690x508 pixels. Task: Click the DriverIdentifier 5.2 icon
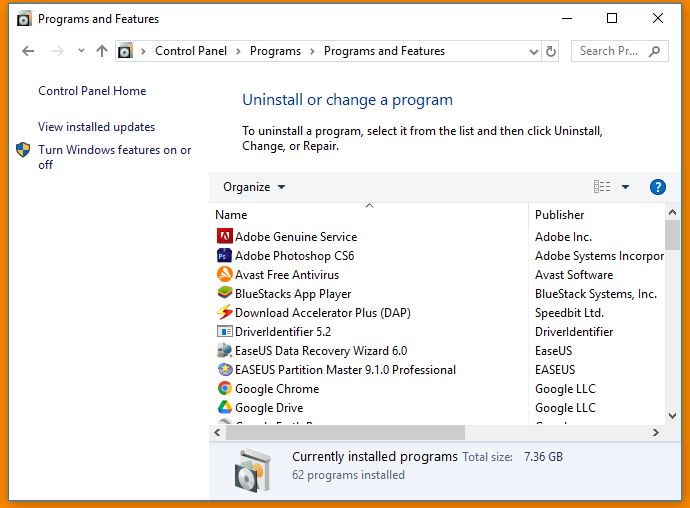point(224,331)
